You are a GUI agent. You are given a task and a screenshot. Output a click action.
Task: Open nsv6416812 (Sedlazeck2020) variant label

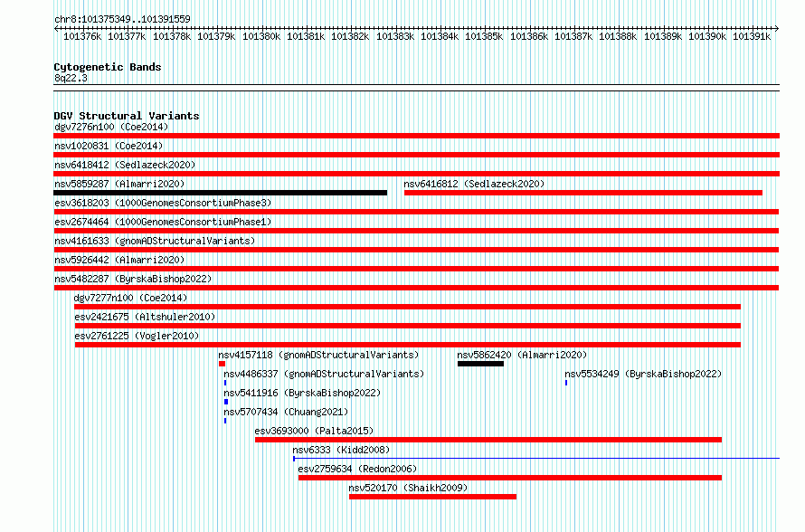coord(474,184)
